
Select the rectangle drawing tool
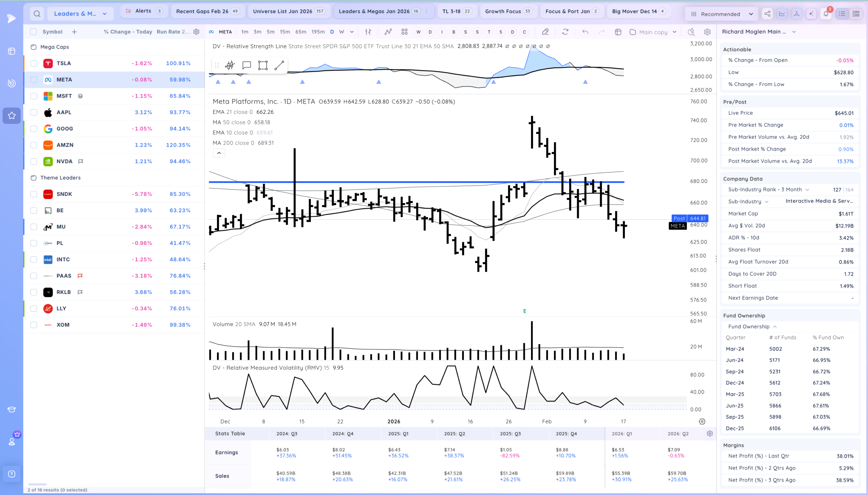point(262,65)
